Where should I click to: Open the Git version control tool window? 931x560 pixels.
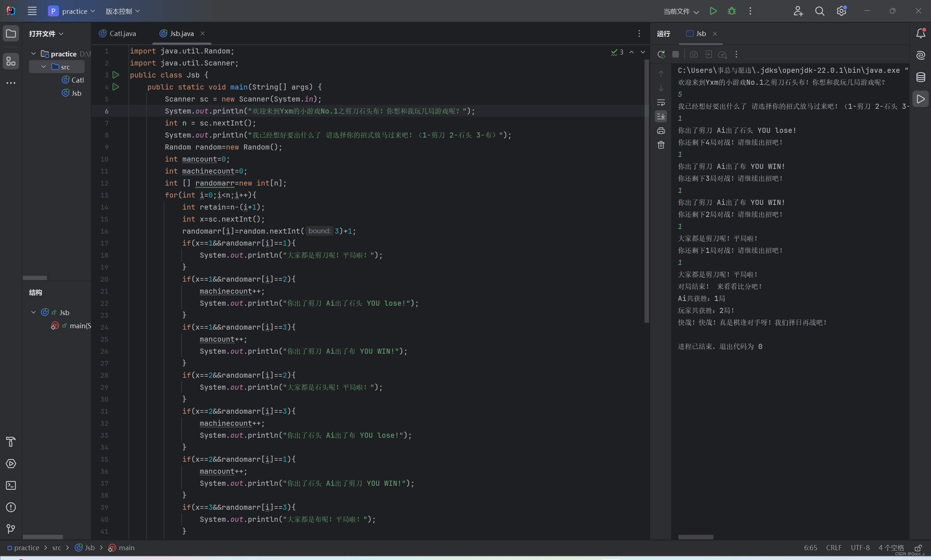[x=11, y=529]
